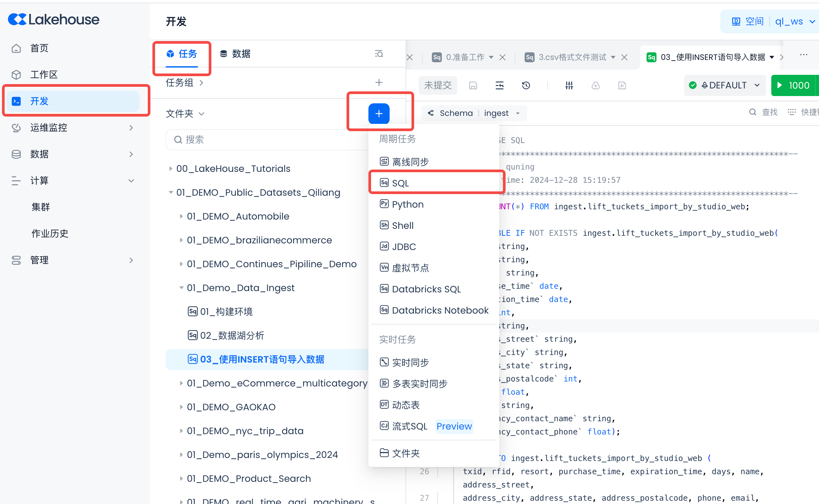This screenshot has width=819, height=504.
Task: Choose Python task type in menu
Action: click(408, 204)
